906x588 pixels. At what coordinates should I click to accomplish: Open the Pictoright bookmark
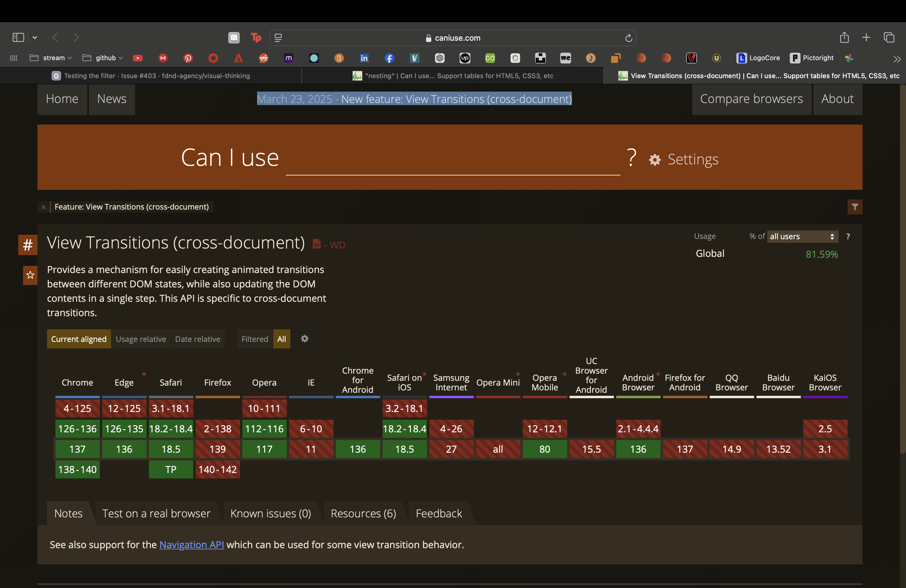click(812, 58)
